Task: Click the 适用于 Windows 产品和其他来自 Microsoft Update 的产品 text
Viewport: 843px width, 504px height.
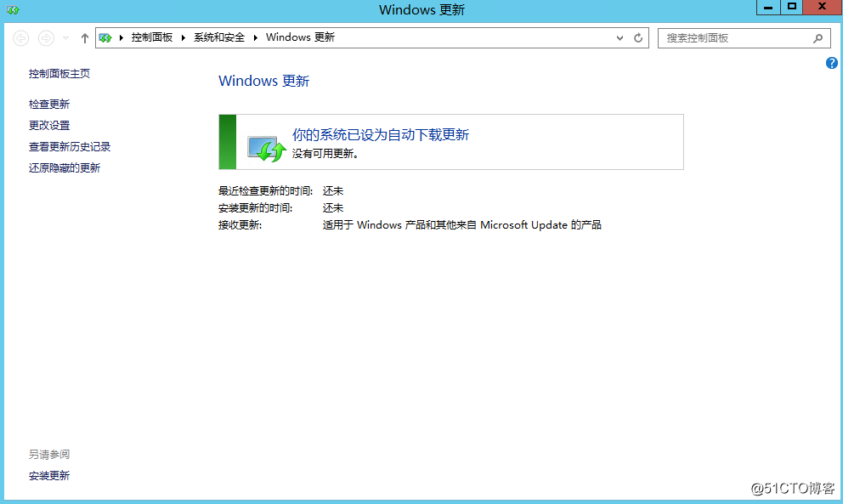Action: tap(461, 225)
